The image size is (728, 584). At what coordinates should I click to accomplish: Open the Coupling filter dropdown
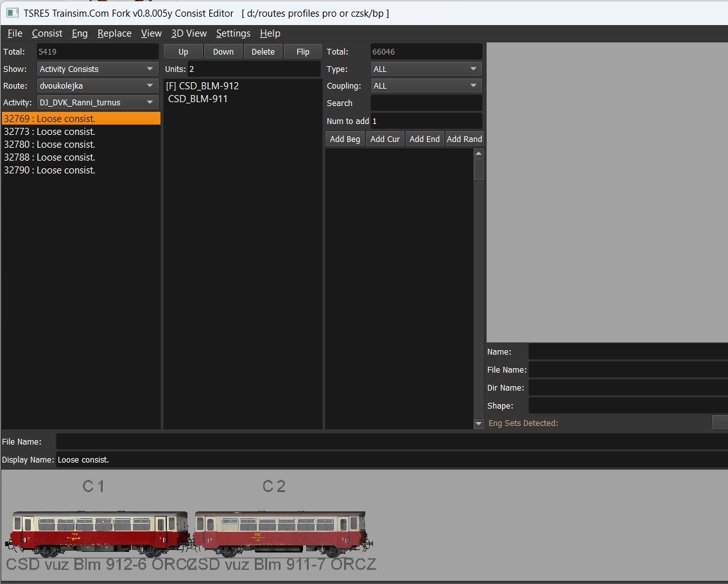(426, 85)
